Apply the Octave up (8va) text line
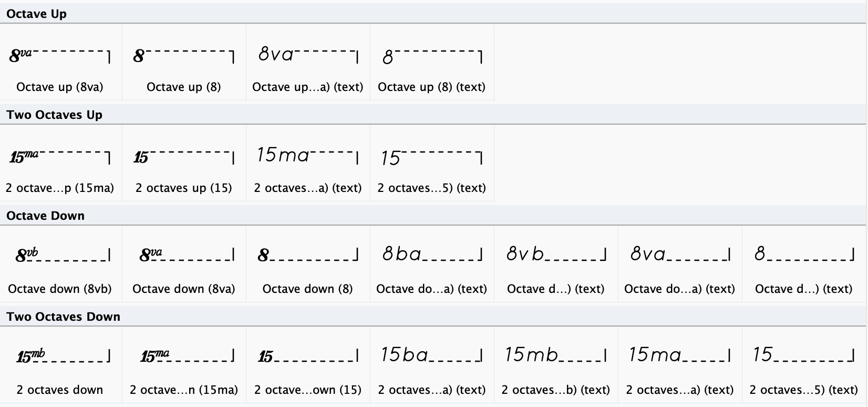Screen dimensions: 868x407 tap(308, 60)
